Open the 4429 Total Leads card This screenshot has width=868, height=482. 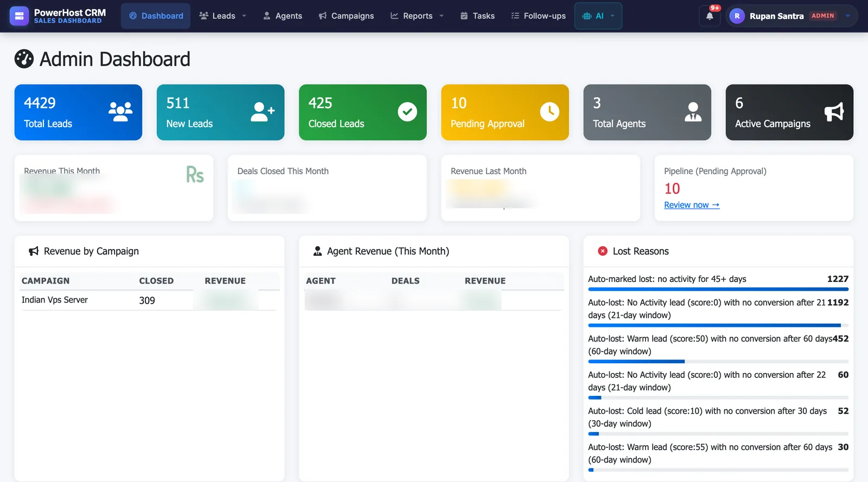tap(78, 112)
